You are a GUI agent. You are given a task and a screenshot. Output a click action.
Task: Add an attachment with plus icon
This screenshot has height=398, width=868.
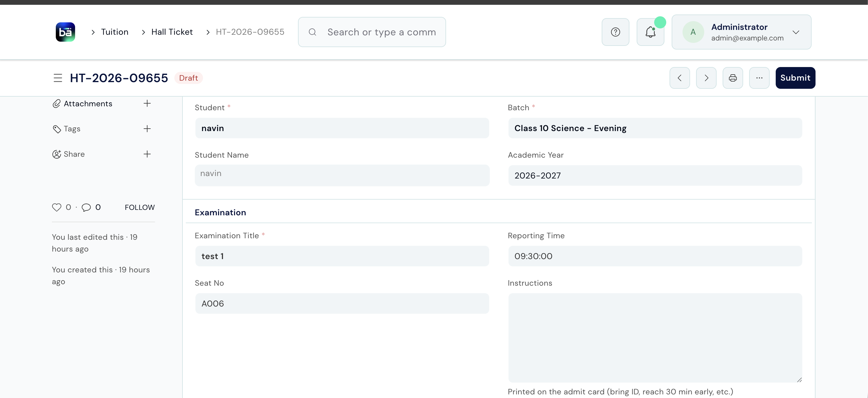(147, 104)
